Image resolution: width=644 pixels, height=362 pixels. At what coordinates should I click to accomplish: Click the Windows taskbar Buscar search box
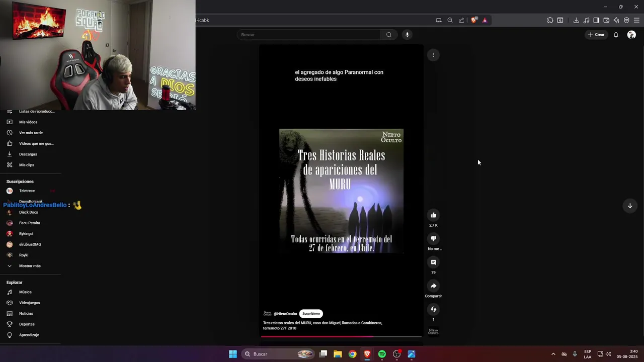(x=278, y=354)
